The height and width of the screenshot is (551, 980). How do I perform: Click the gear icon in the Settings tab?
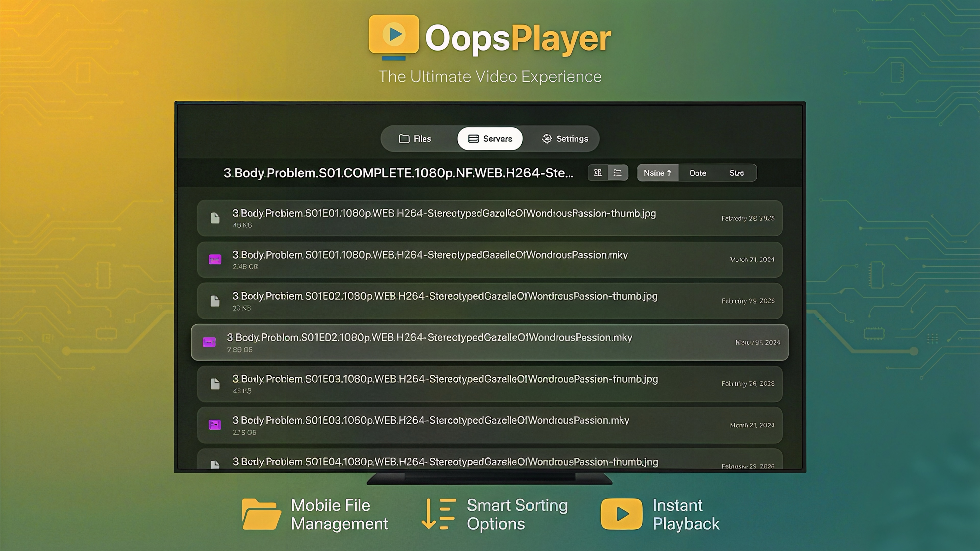[x=547, y=139]
